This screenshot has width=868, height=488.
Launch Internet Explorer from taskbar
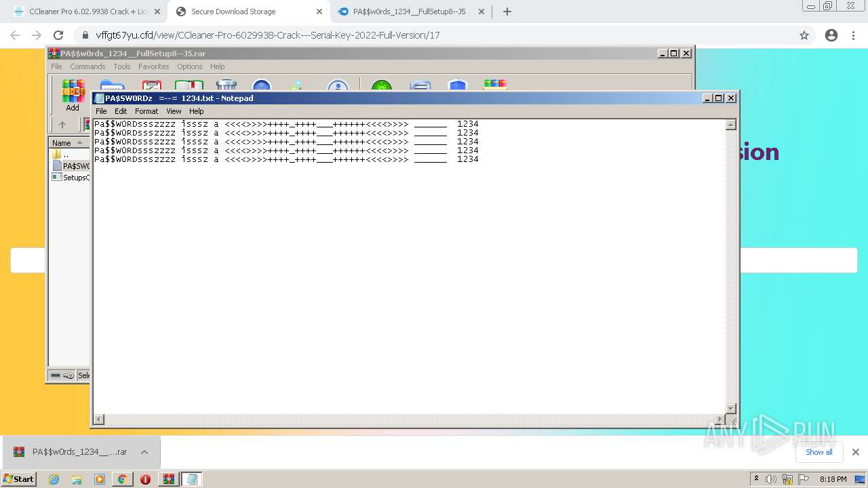point(54,479)
